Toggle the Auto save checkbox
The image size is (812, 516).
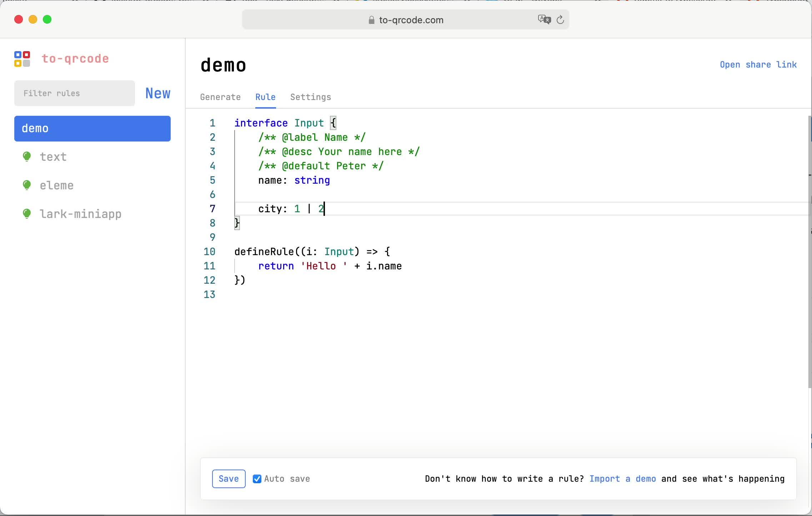(257, 479)
